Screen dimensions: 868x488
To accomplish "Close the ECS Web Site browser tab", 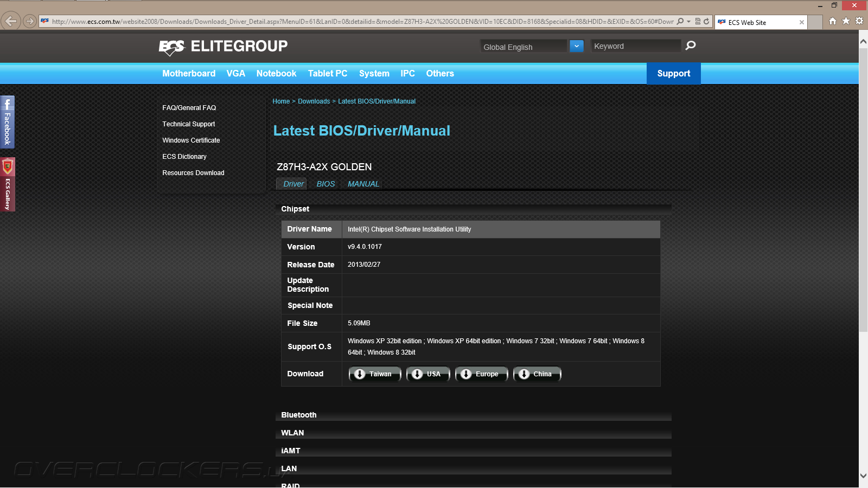I will coord(802,22).
